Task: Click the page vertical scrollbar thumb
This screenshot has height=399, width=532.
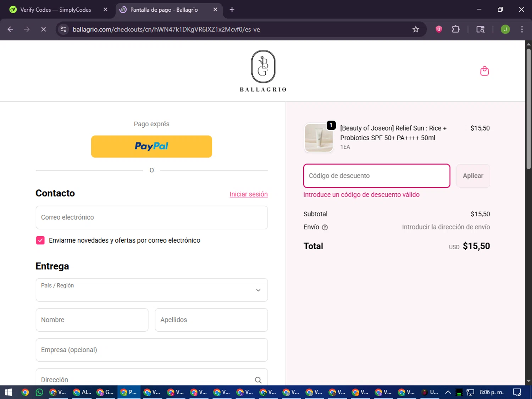Action: click(x=528, y=108)
